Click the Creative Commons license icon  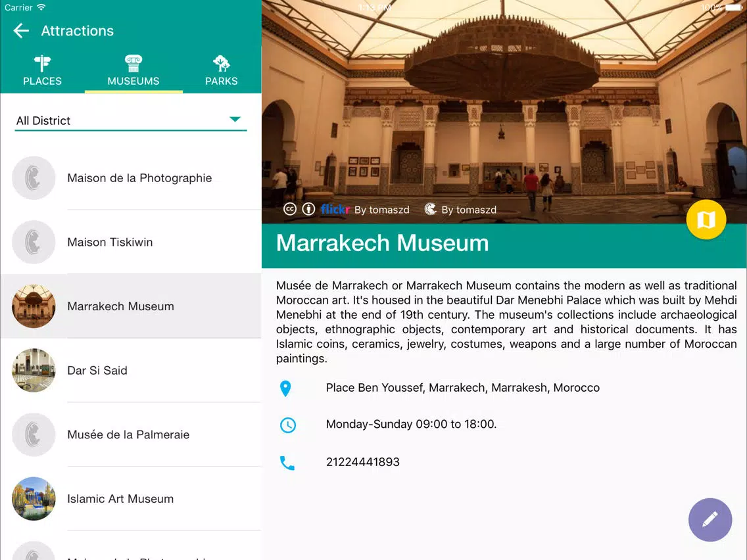point(289,209)
